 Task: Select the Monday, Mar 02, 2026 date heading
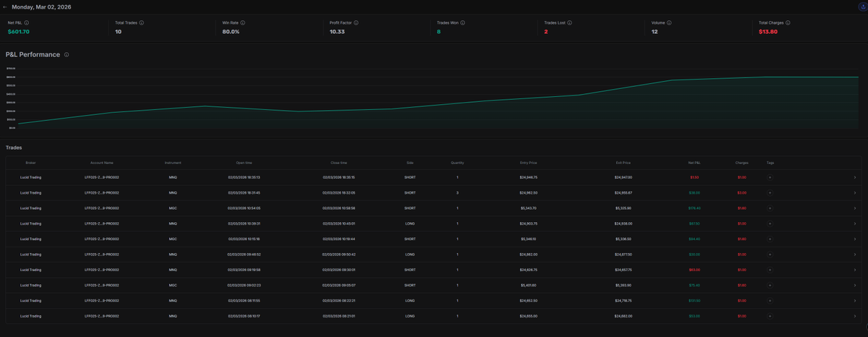tap(41, 7)
